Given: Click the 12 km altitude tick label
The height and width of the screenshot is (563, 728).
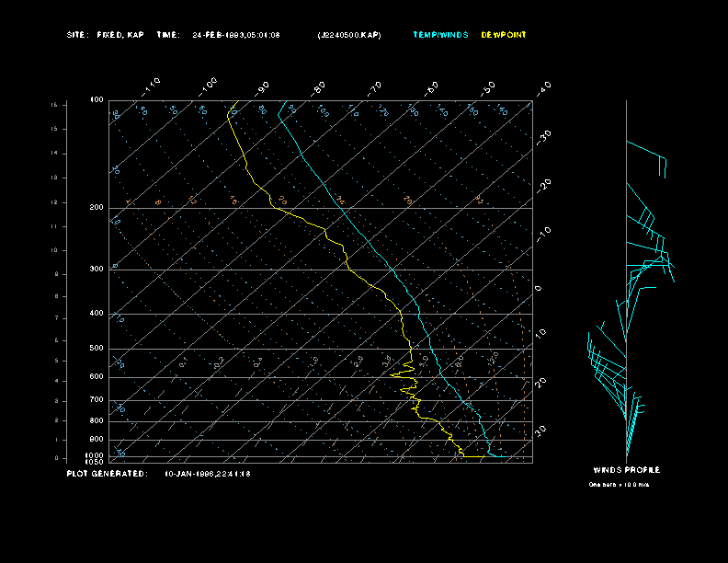Looking at the screenshot, I should click(x=55, y=202).
